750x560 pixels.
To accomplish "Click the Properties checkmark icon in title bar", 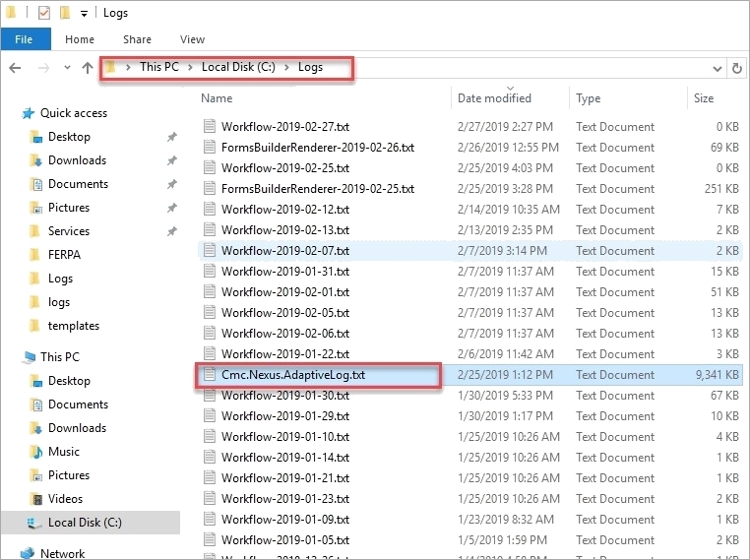I will pos(44,13).
